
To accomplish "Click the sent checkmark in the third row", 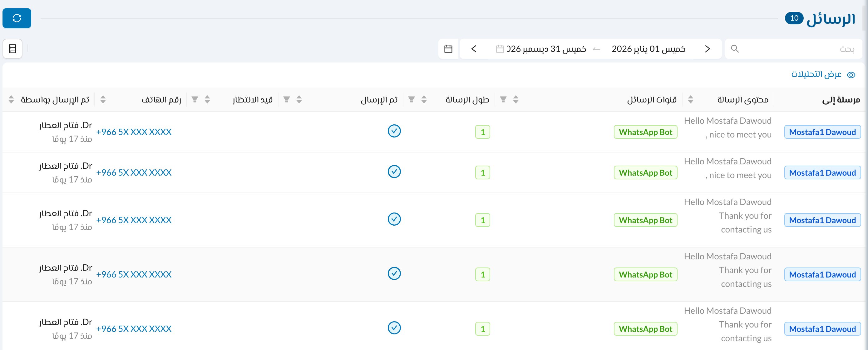I will tap(394, 219).
